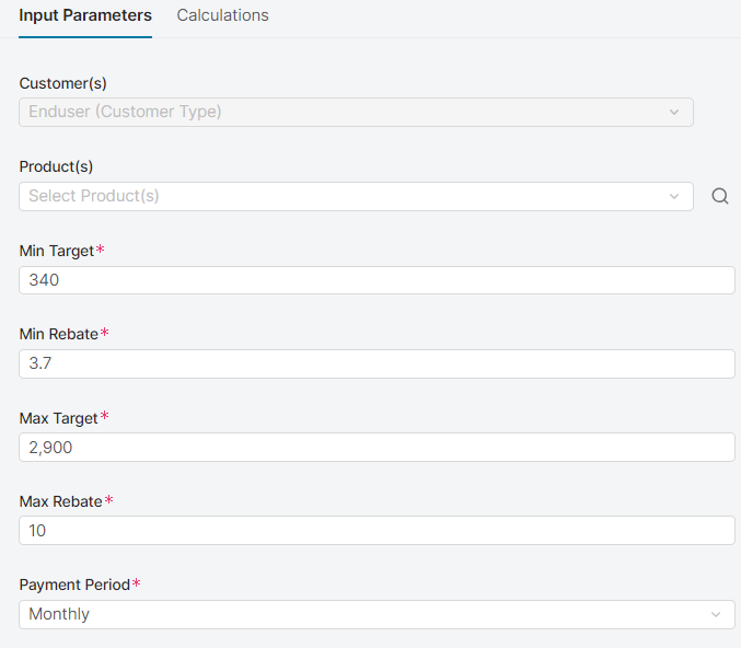The width and height of the screenshot is (742, 648).
Task: Open the Payment Period Monthly dropdown
Action: tap(360, 614)
